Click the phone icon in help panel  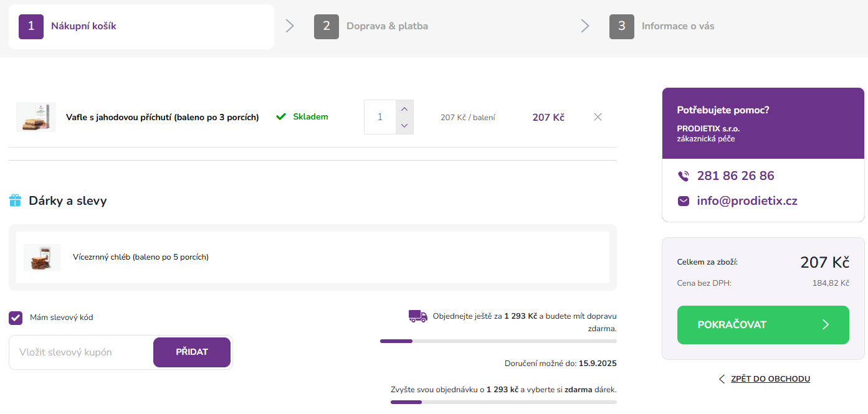tap(684, 176)
